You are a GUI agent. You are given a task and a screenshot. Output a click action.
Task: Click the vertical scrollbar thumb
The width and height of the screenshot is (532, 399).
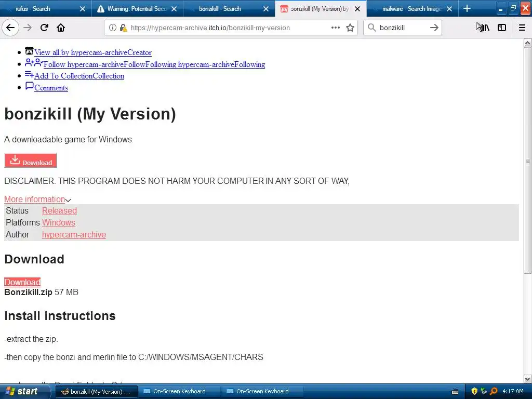point(527,160)
